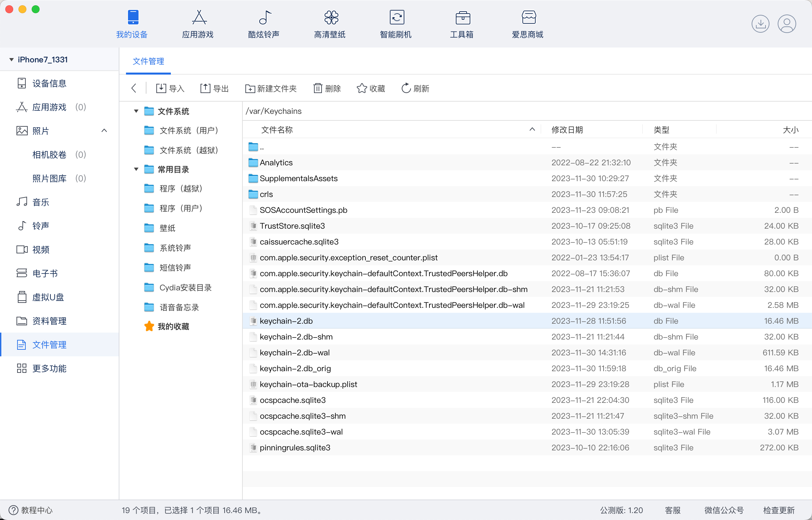Select 壁纸 tree folder

(160, 228)
